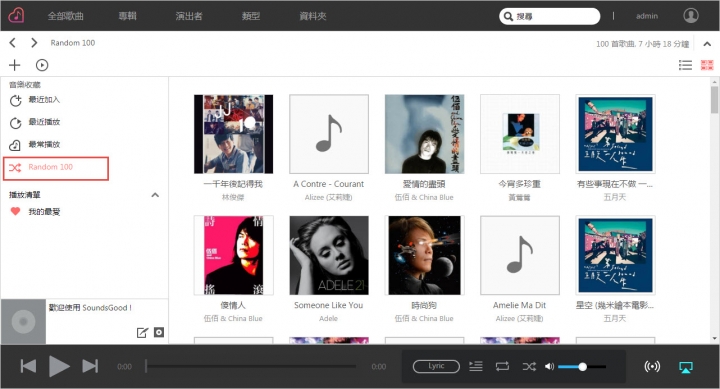
Task: Click the playback progress bar
Action: 251,366
